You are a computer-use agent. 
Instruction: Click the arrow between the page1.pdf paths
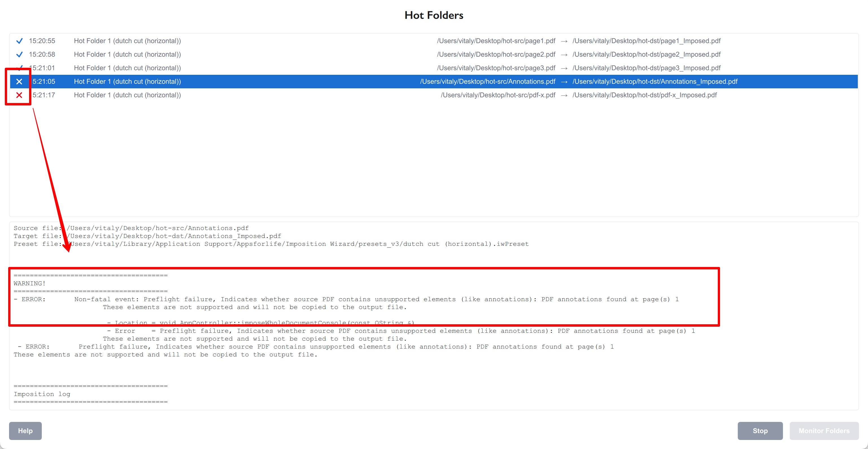coord(564,41)
